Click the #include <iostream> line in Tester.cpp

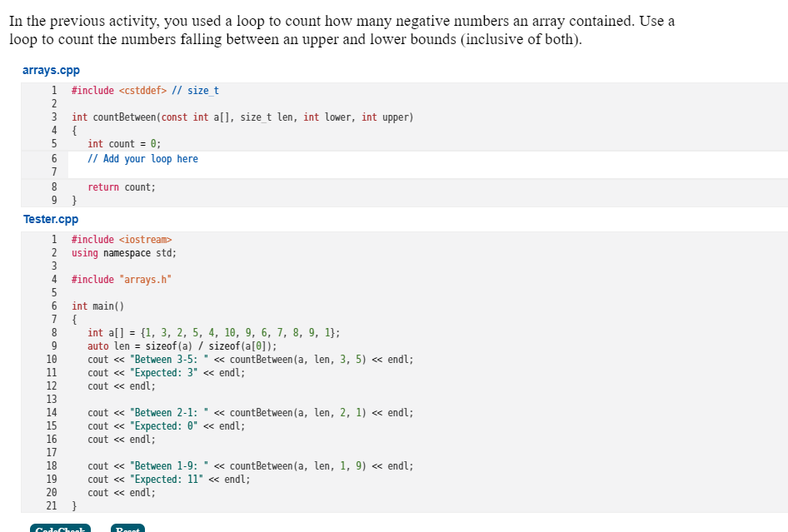coord(119,239)
